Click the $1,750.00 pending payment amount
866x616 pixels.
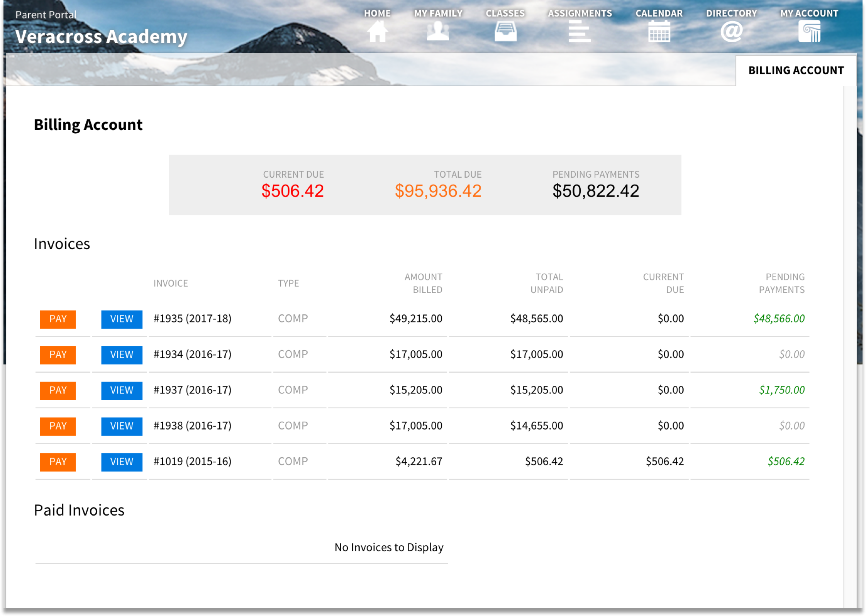[x=781, y=390]
